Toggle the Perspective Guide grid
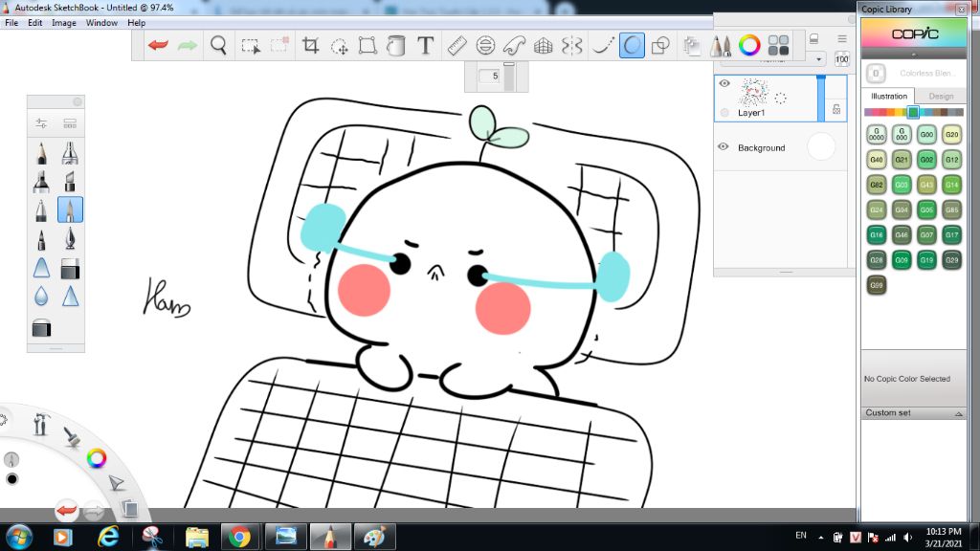 (543, 45)
